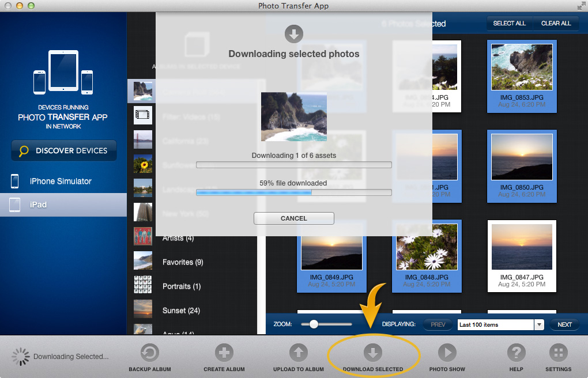Open the Help question mark icon
588x378 pixels.
tap(517, 353)
